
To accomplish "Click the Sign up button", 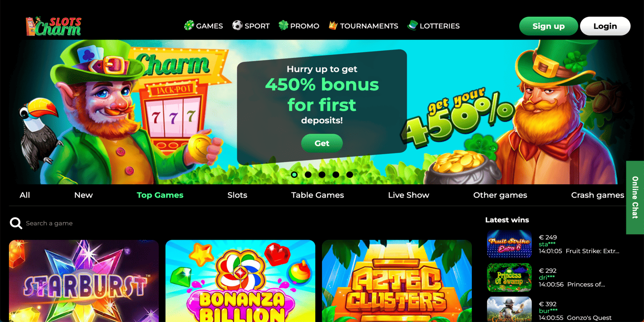I will [549, 26].
